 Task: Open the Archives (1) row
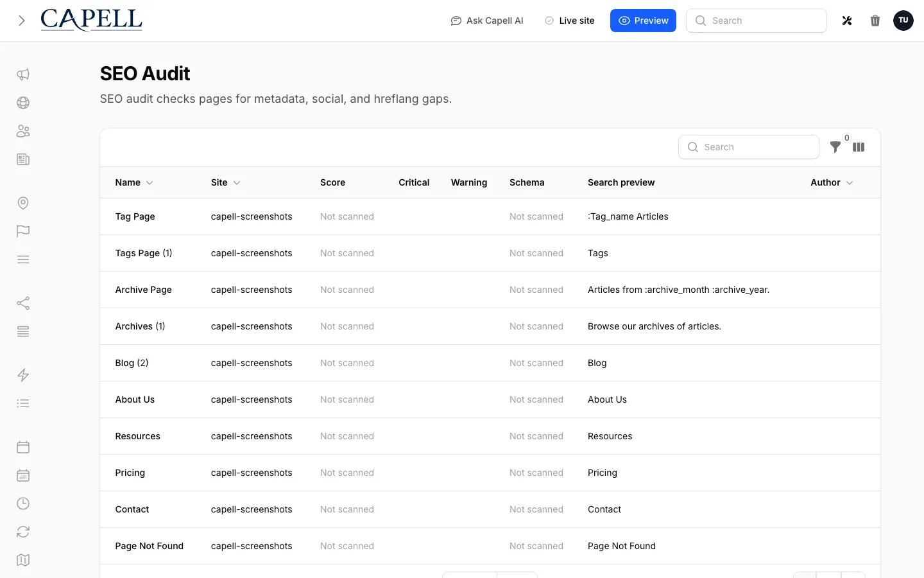(490, 326)
